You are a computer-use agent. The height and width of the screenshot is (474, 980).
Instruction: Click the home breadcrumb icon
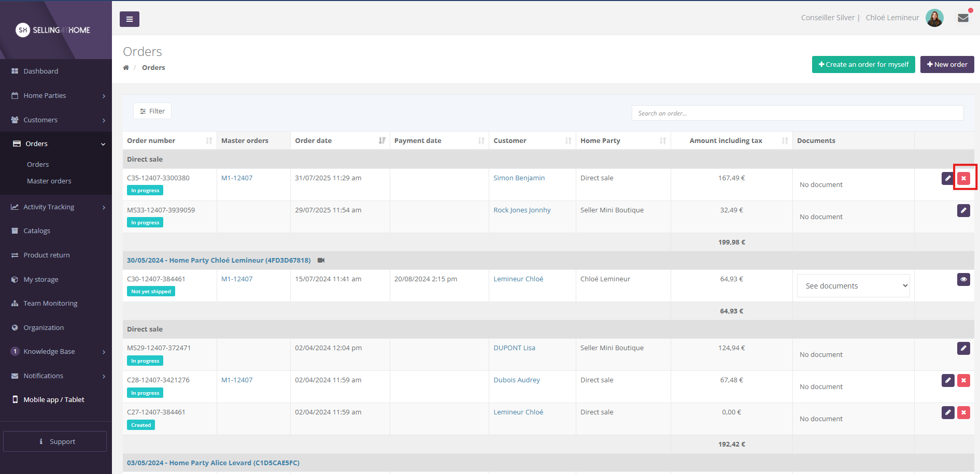pos(126,68)
